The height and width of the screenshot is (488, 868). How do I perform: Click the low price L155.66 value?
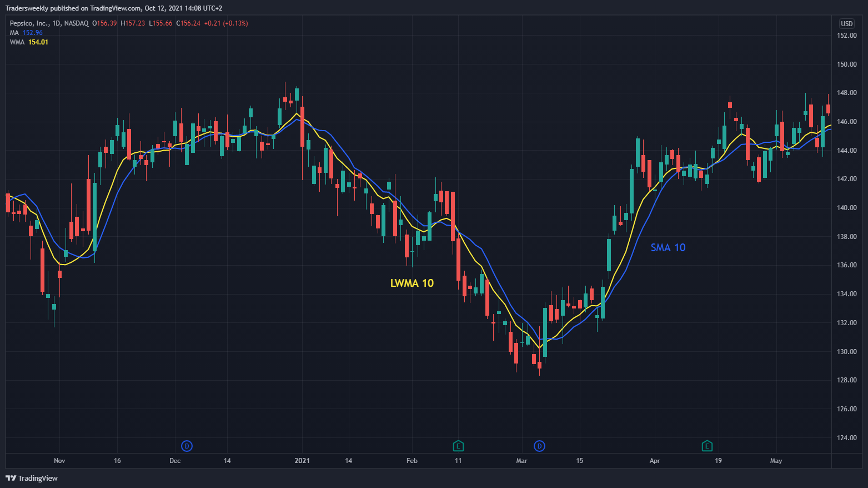tap(160, 23)
